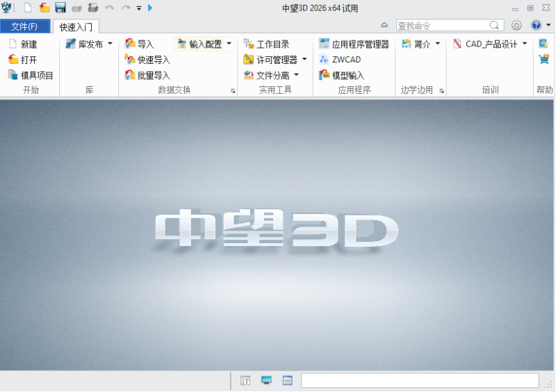Image resolution: width=556 pixels, height=392 pixels.
Task: Expand the help dropdown arrow
Action: 548,25
